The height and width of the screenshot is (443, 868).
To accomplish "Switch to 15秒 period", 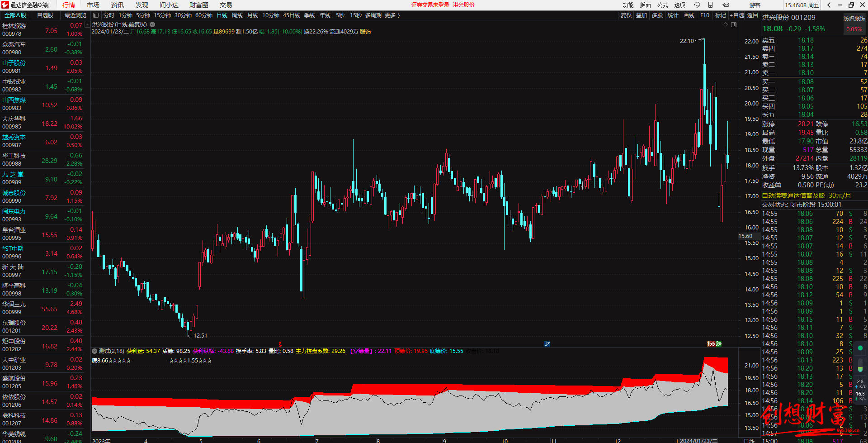I will tap(356, 15).
